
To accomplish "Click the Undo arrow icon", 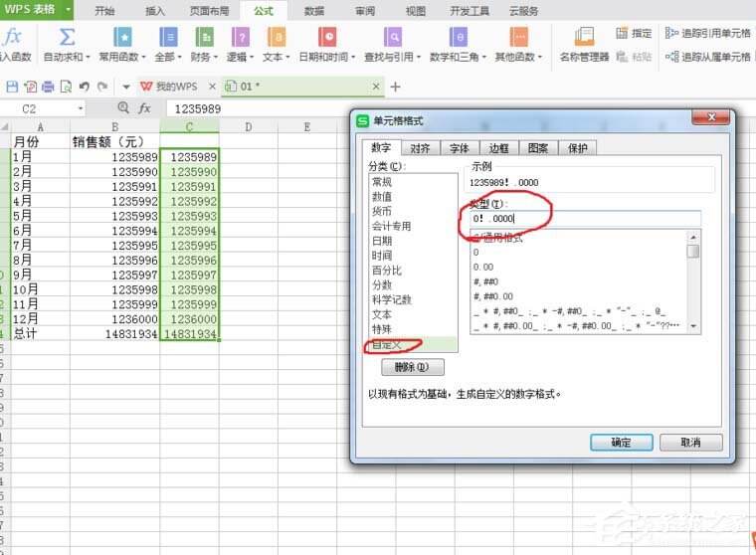I will coord(84,87).
